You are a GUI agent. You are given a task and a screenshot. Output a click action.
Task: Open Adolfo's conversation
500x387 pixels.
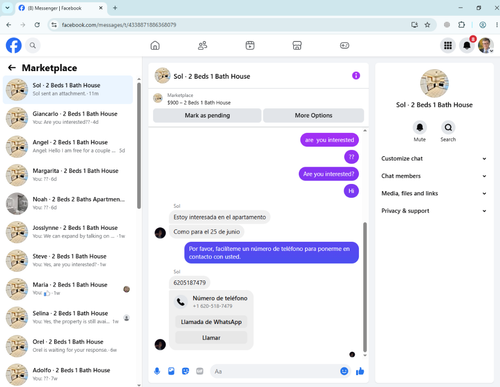tap(68, 374)
